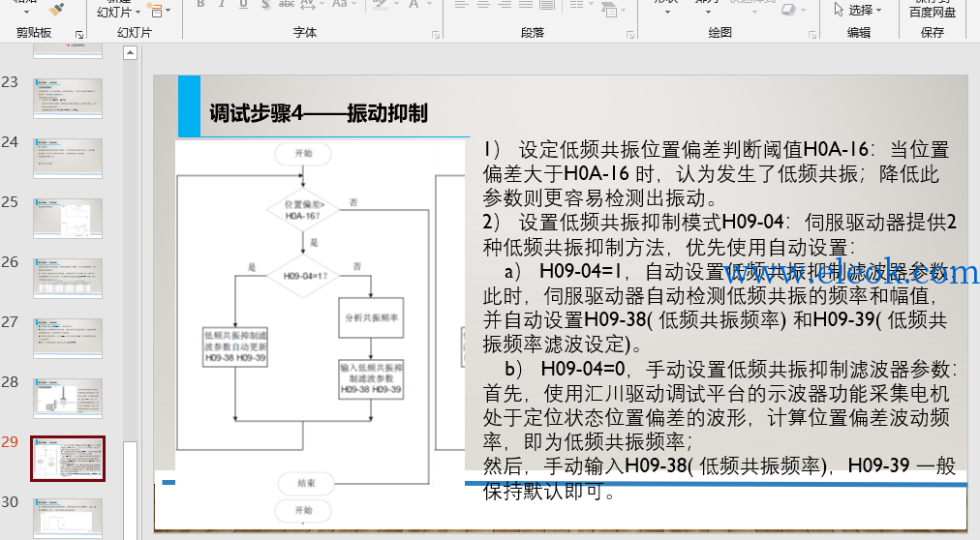Image resolution: width=980 pixels, height=540 pixels.
Task: Apply the text highlight color pen
Action: tap(380, 5)
